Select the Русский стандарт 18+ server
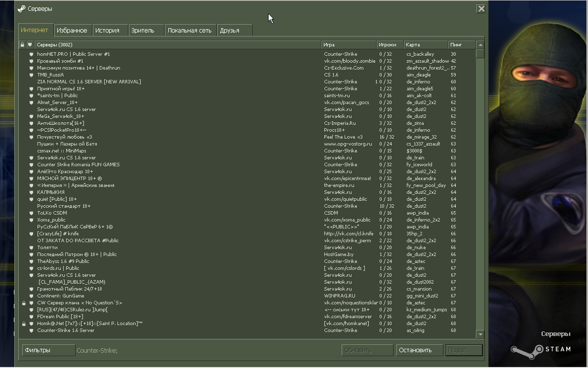 point(247,206)
